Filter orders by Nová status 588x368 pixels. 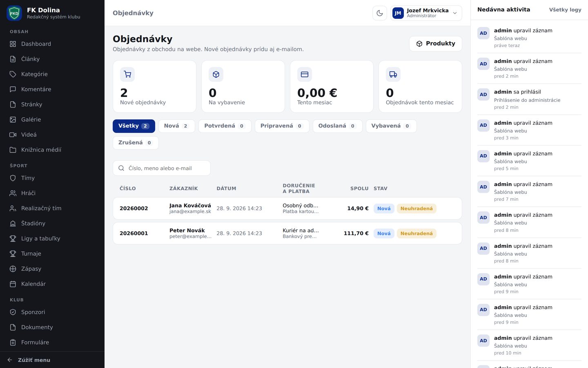tap(176, 126)
